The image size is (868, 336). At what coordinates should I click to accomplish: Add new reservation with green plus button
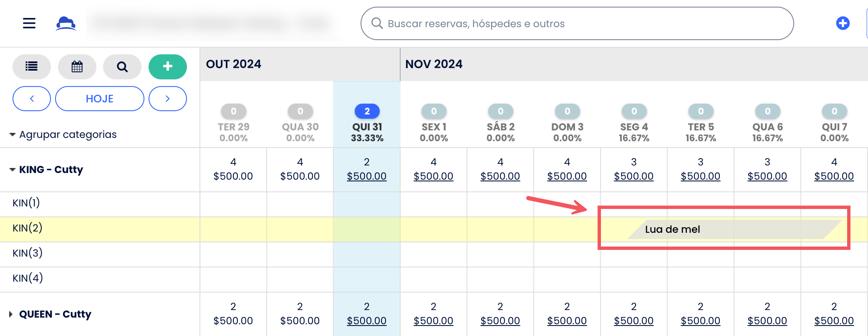(168, 66)
